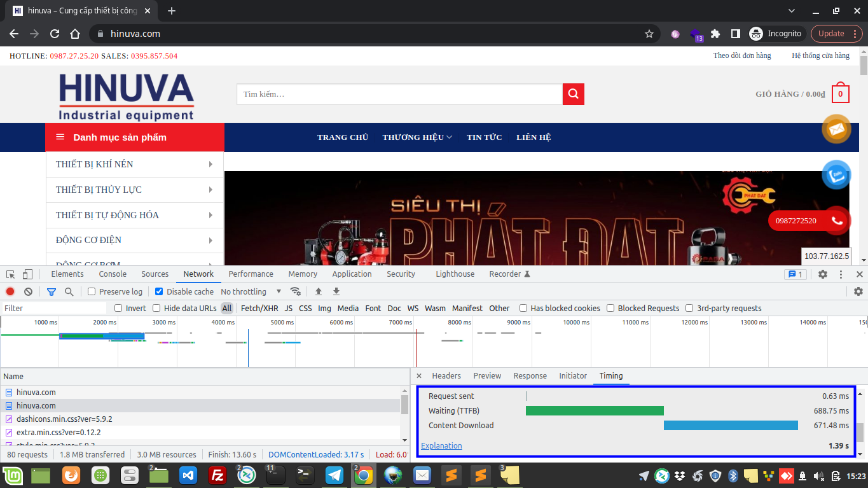Open Network panel settings gear

(x=858, y=291)
